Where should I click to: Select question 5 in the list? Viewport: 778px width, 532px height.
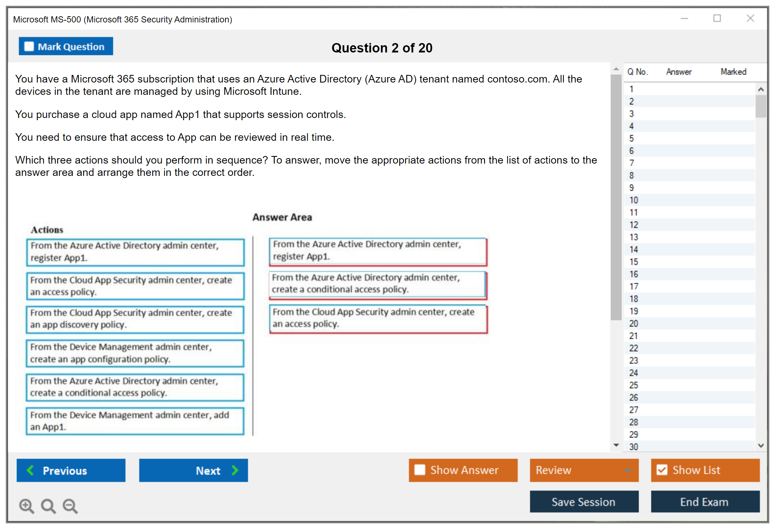coord(631,139)
